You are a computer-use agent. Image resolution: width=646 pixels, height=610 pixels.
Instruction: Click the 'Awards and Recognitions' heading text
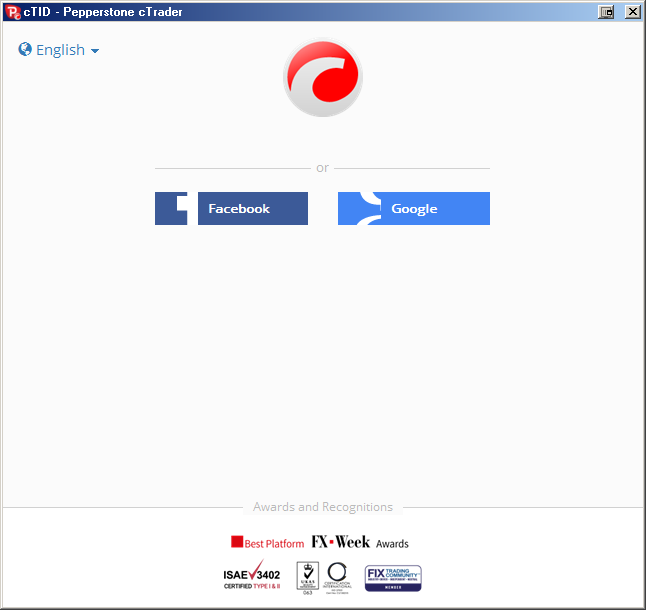(x=323, y=507)
